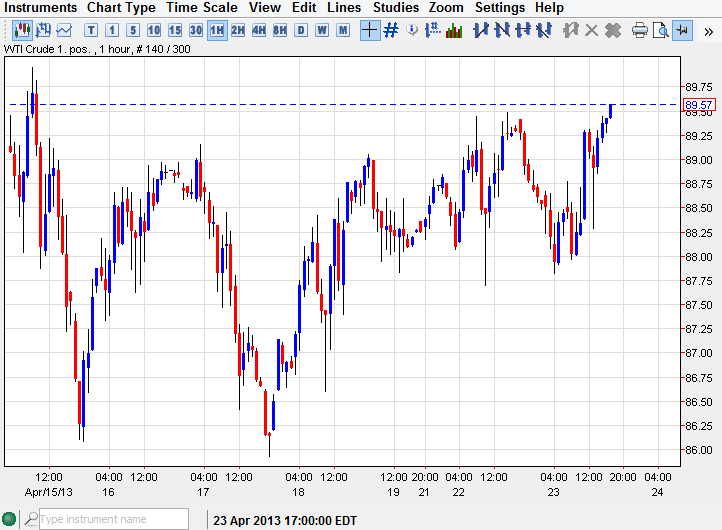Open the Chart Type dropdown menu

pos(121,8)
